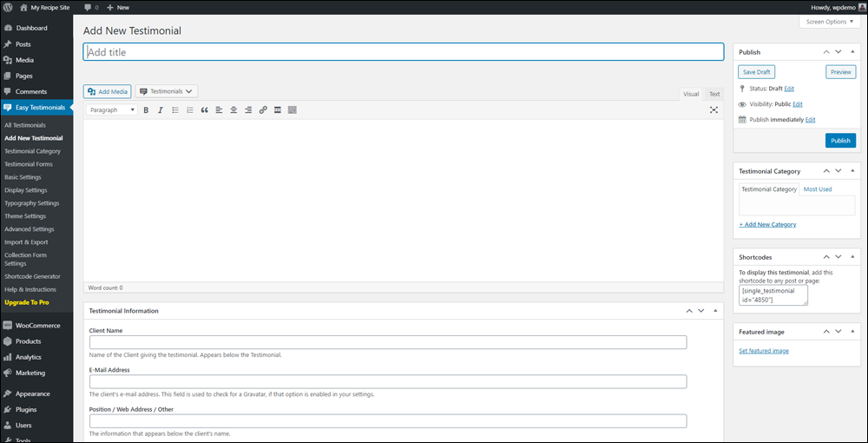Collapse the Publish panel
This screenshot has width=868, height=443.
[852, 51]
